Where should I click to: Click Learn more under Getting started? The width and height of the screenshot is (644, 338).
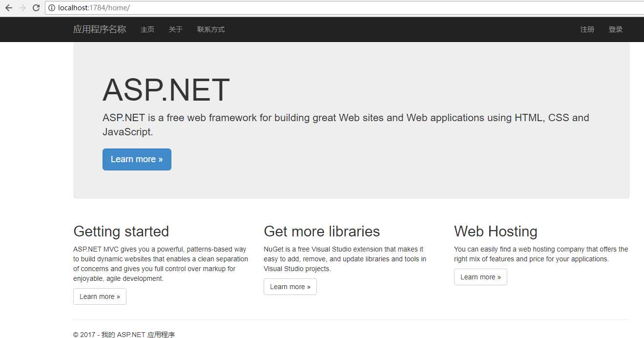100,296
